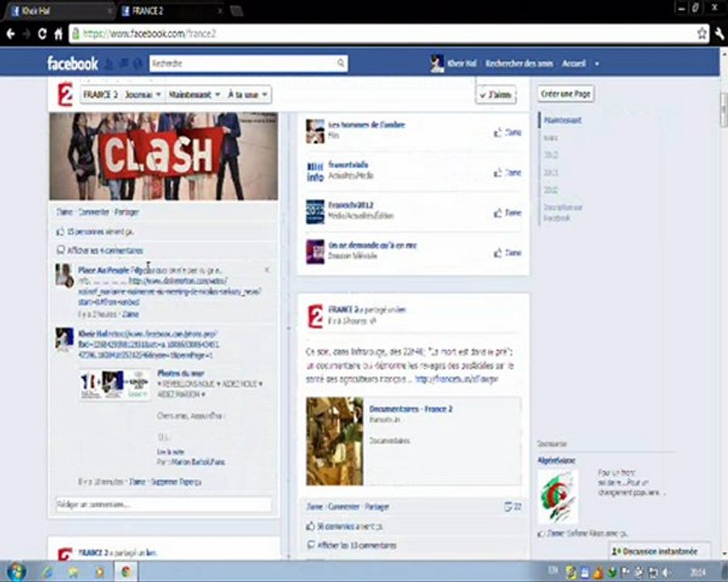Screen dimensions: 728x582
Task: Click the 'francetvinfo' page name
Action: pos(348,165)
